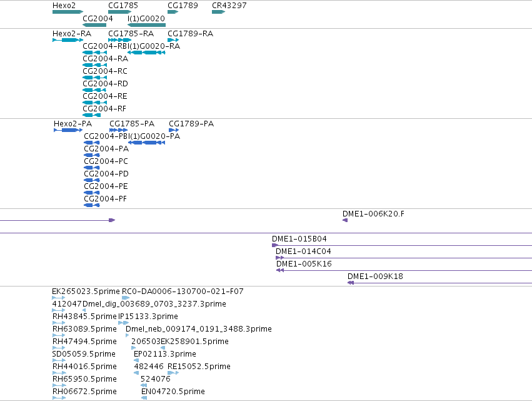Select the RH06672.5prime EST label
The image size is (532, 401).
pos(85,392)
